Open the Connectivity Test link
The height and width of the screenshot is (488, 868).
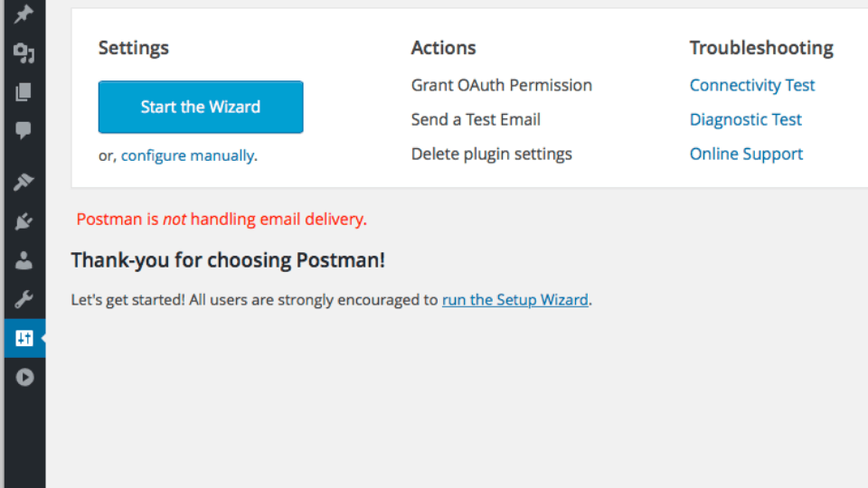(x=752, y=85)
